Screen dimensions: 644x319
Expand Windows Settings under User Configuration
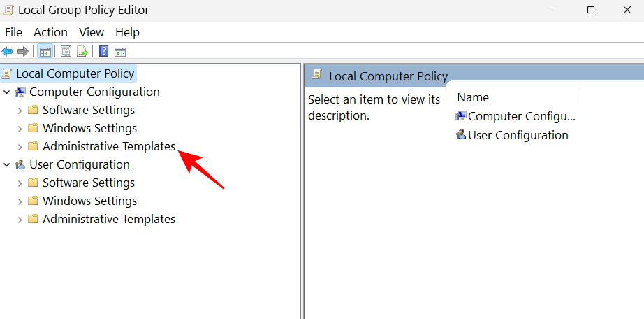point(20,201)
